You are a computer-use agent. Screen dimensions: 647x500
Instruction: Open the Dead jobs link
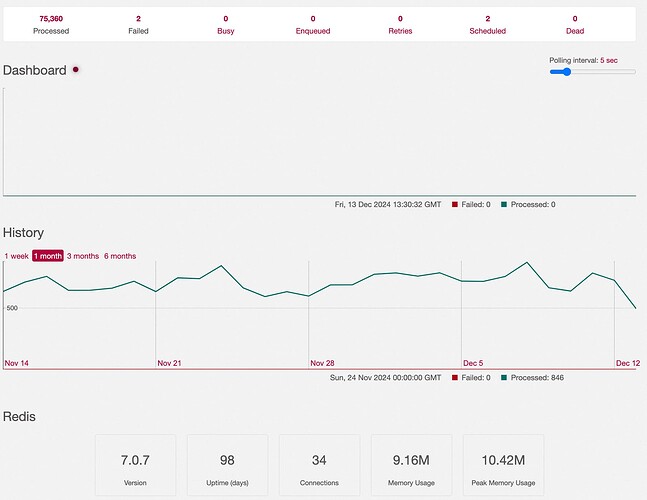pyautogui.click(x=575, y=24)
